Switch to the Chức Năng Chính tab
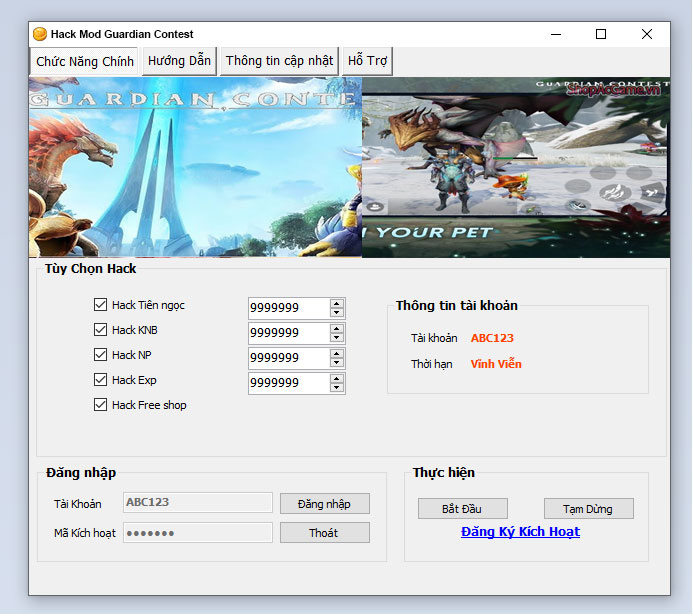The width and height of the screenshot is (693, 616). [x=85, y=61]
